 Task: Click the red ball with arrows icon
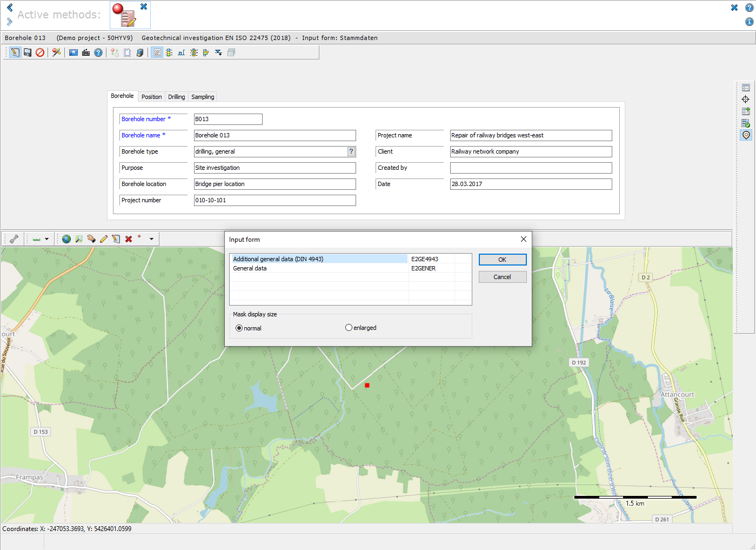pyautogui.click(x=115, y=52)
